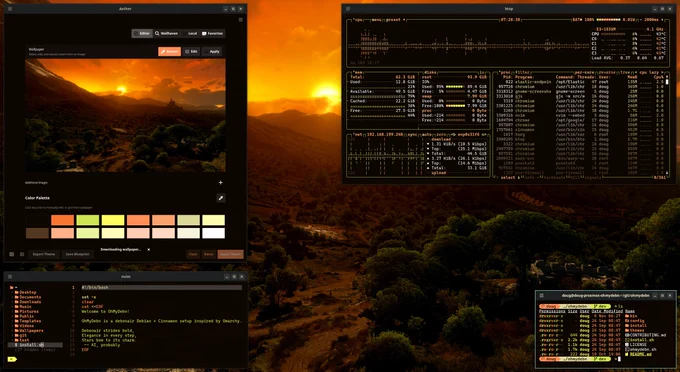This screenshot has height=372, width=680.
Task: Select the white swatch in bottom row
Action: (x=213, y=233)
